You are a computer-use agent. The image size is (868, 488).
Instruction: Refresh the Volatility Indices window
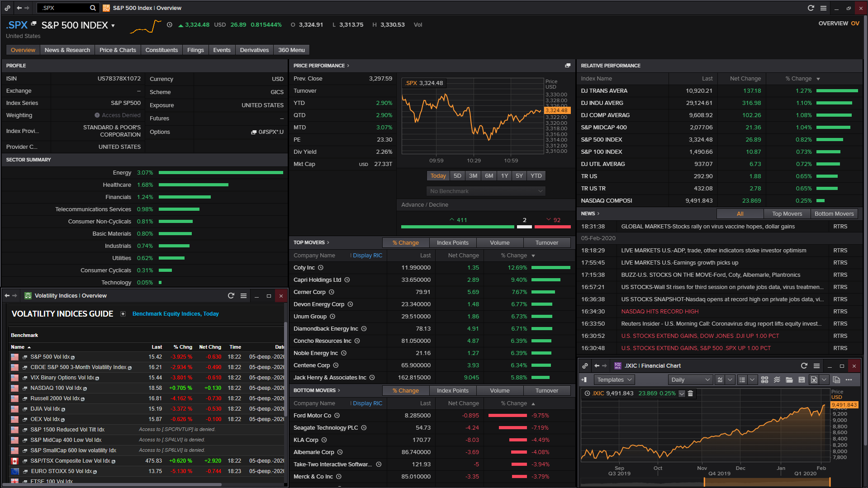point(231,296)
